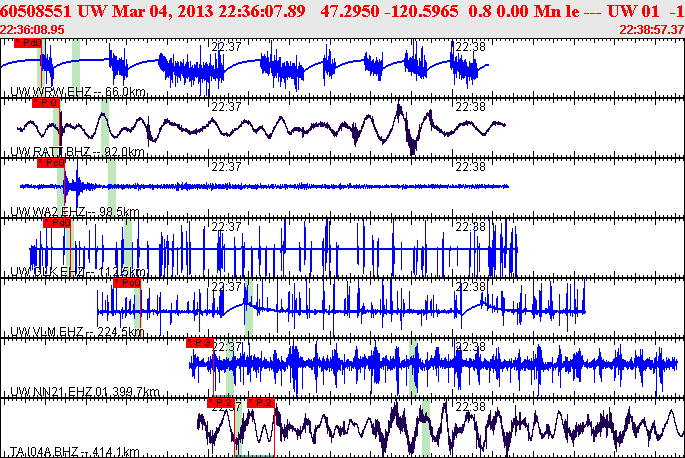Select the TA.I04A.BHZ 414.1km station label
This screenshot has height=458, width=685.
click(75, 452)
